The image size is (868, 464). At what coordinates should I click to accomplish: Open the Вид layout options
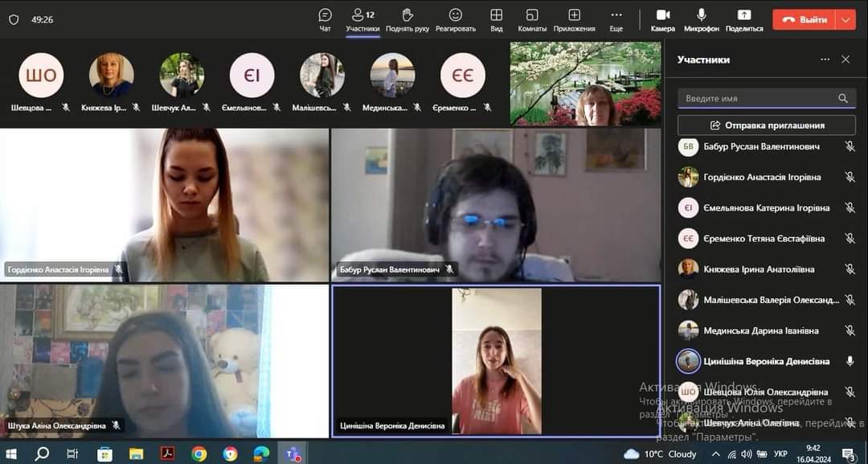(497, 20)
